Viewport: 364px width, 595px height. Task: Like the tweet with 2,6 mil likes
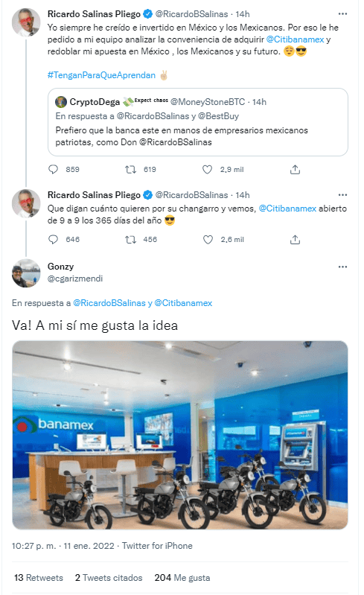pyautogui.click(x=208, y=240)
